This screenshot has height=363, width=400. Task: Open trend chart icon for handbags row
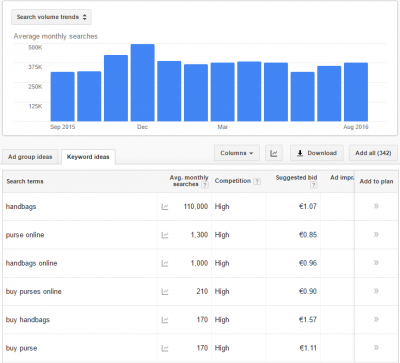click(x=165, y=207)
